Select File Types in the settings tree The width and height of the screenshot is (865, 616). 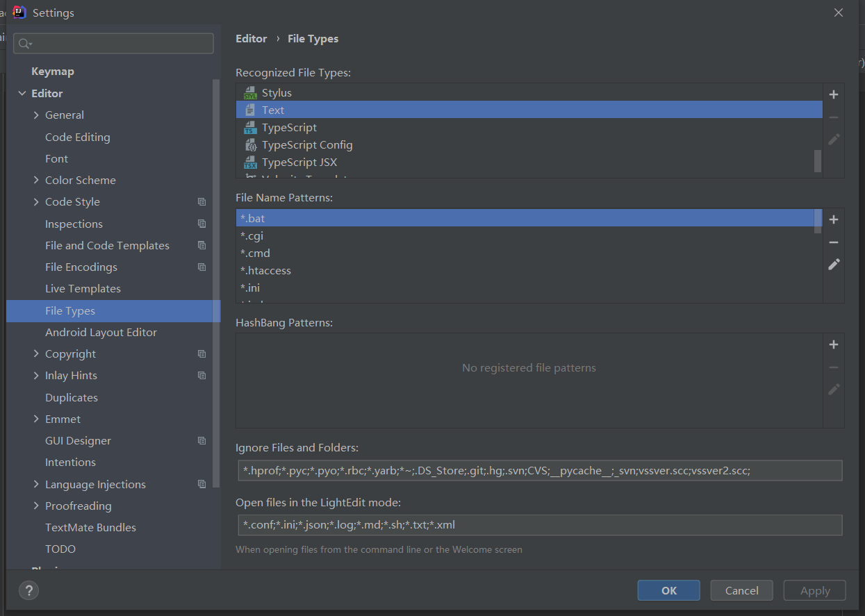click(113, 311)
